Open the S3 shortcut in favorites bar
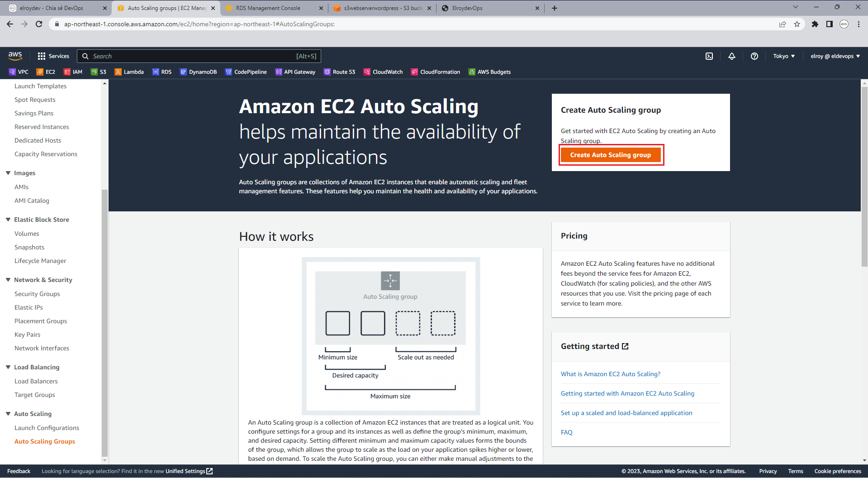This screenshot has height=478, width=868. (x=99, y=72)
